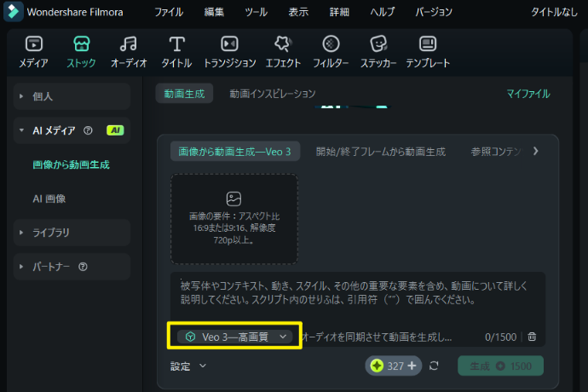Viewport: 588px width, 392px height.
Task: Select 画像から動画生成—Veo 3 tab
Action: click(x=234, y=152)
